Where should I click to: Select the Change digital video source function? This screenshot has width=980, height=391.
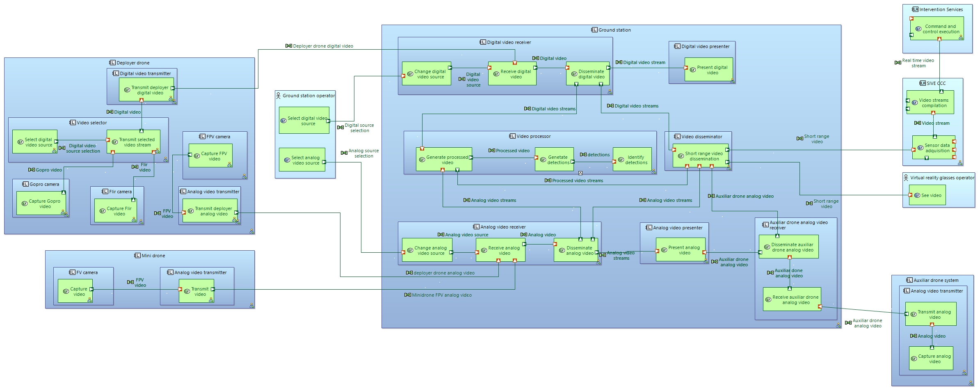pos(427,74)
